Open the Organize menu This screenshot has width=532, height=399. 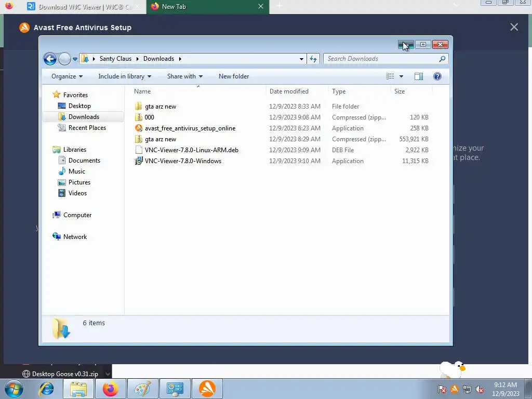click(67, 76)
